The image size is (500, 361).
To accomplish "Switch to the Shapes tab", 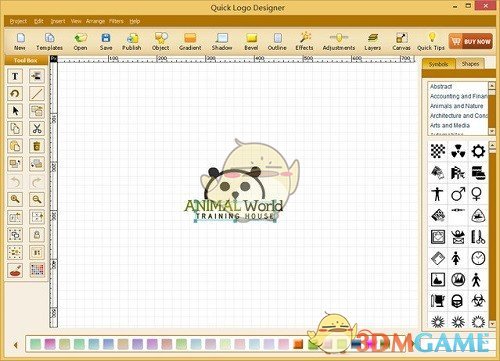I will point(470,64).
